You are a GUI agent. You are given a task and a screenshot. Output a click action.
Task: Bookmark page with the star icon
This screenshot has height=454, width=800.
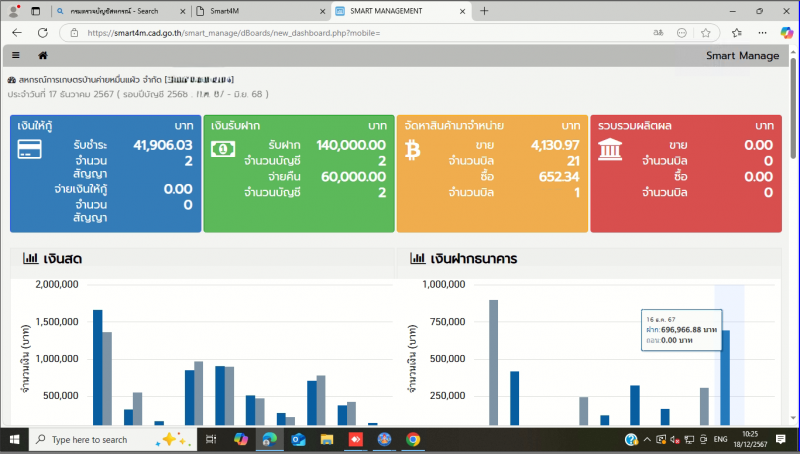(706, 33)
